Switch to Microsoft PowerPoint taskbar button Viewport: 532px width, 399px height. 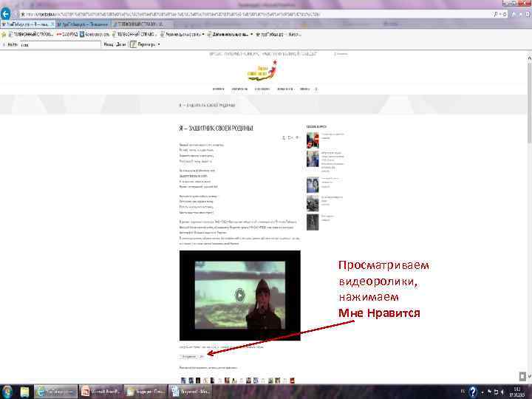100,392
